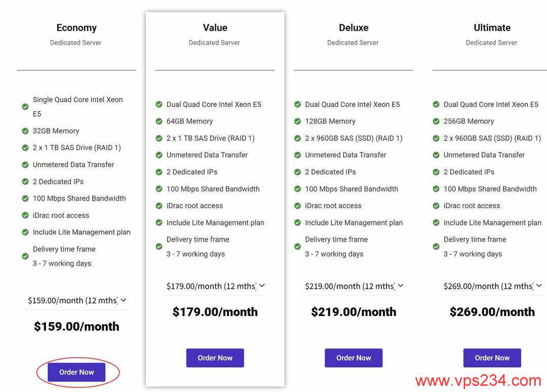The height and width of the screenshot is (392, 547).
Task: Open Deluxe $219.00/month billing dropdown
Action: 354,286
